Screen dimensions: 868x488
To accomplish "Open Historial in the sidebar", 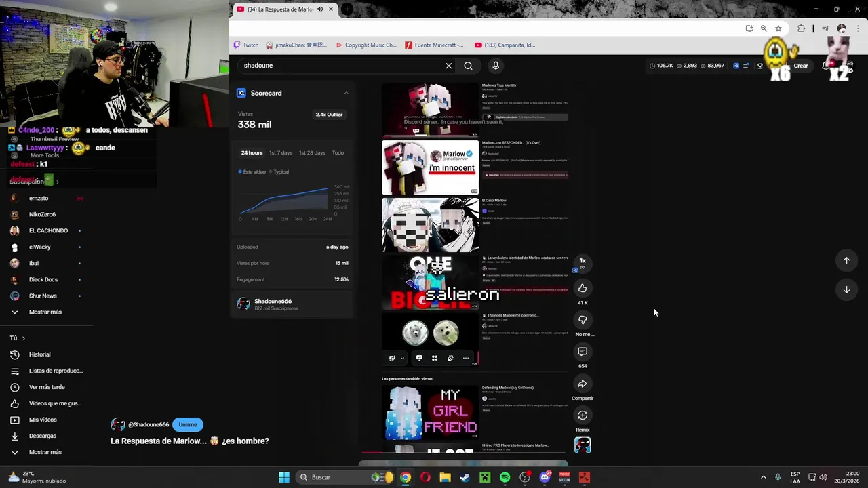I will point(39,354).
